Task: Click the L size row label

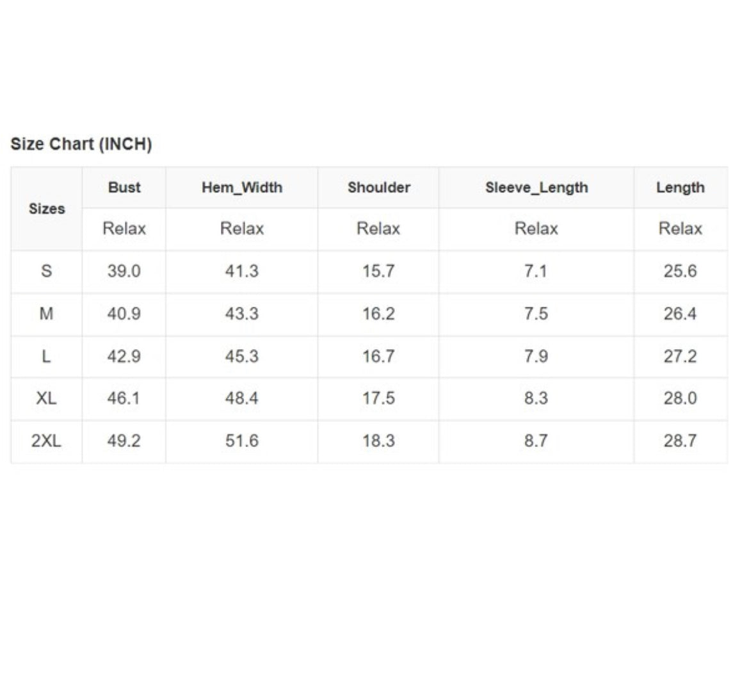Action: tap(46, 356)
